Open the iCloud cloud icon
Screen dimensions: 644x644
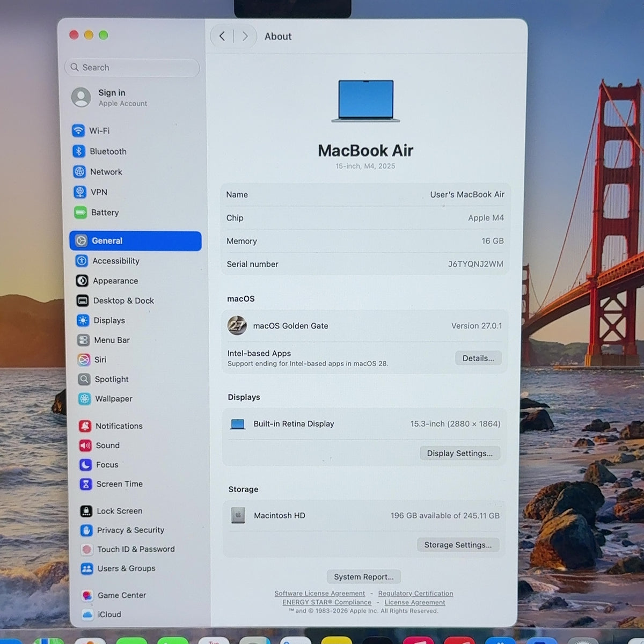87,614
